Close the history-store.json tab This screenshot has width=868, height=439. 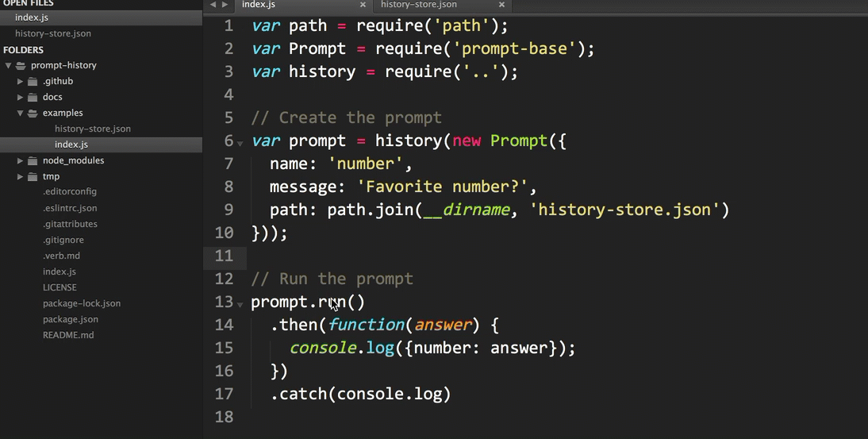tap(501, 5)
